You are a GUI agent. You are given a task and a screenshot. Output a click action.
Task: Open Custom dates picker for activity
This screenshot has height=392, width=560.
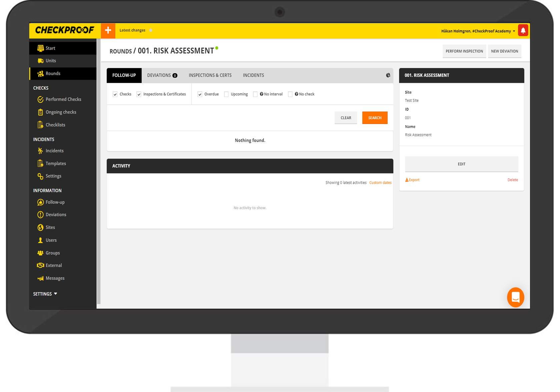[x=380, y=183]
